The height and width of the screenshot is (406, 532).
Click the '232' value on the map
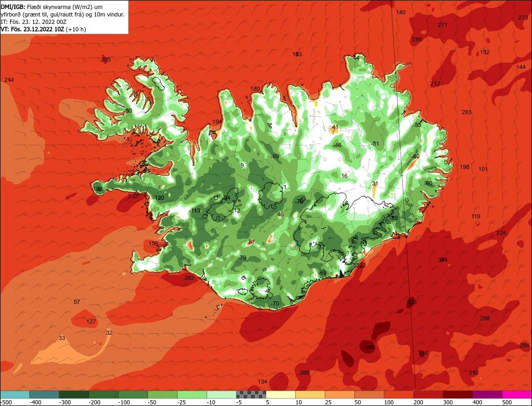(x=133, y=196)
